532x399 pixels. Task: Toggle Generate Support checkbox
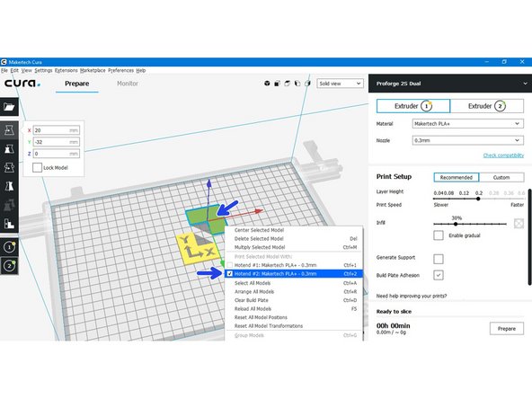439,259
